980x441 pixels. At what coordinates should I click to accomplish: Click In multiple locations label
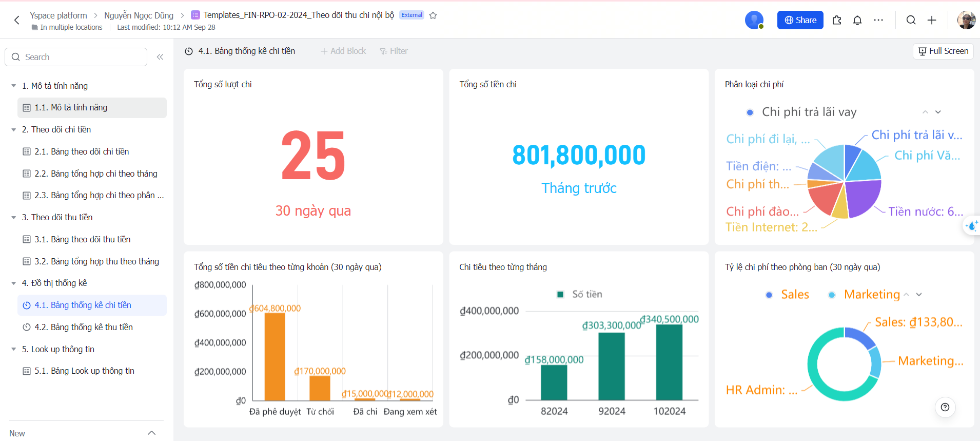67,28
